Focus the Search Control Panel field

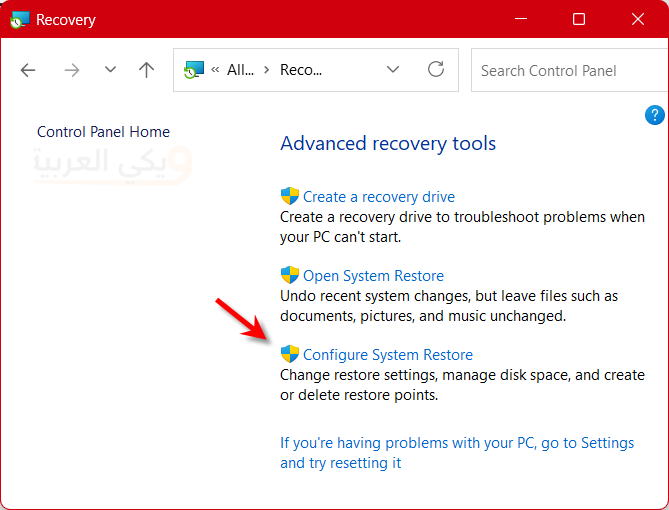[x=570, y=70]
